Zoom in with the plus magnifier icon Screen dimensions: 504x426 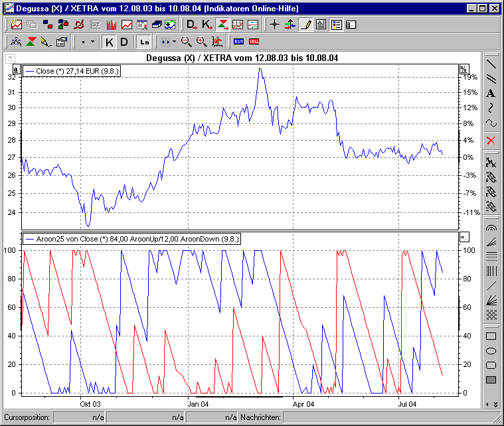(x=202, y=42)
